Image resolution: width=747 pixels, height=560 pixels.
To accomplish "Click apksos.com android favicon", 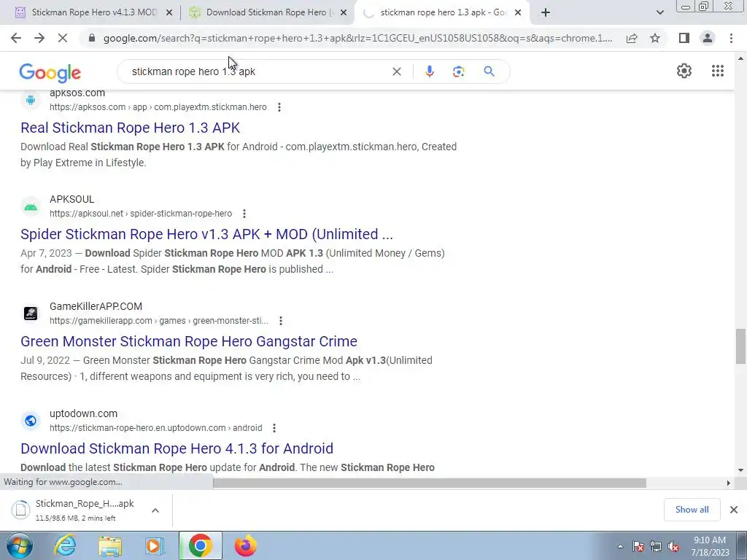I will (x=31, y=100).
